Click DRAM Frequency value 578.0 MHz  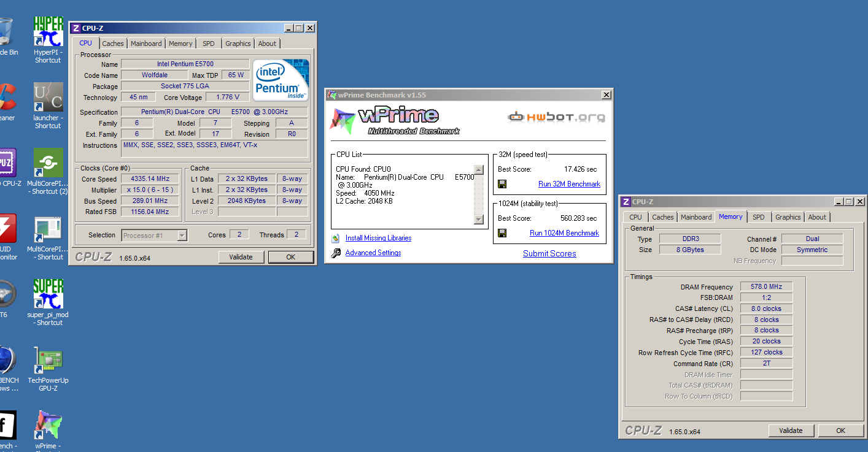[767, 287]
